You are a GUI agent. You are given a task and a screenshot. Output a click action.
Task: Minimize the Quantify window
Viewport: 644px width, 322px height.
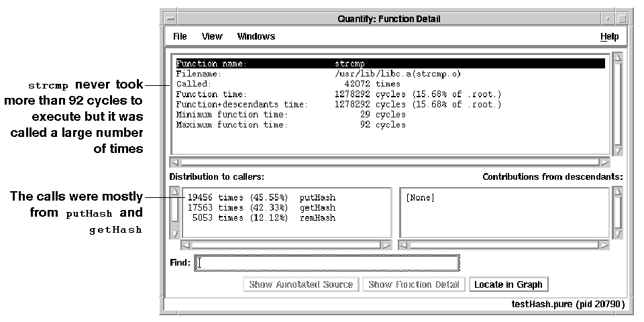608,19
